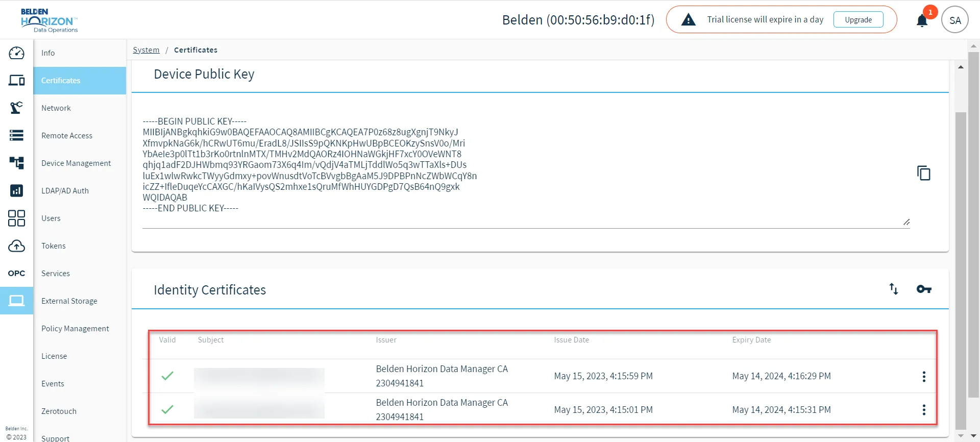Screen dimensions: 980x442
Task: Open actions menu for 4:15:59 PM certificate
Action: pos(924,376)
